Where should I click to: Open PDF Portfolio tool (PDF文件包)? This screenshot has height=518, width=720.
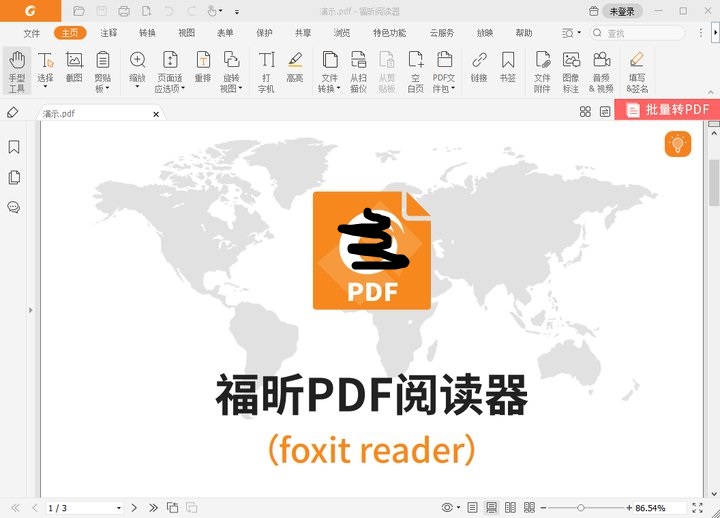coord(444,71)
